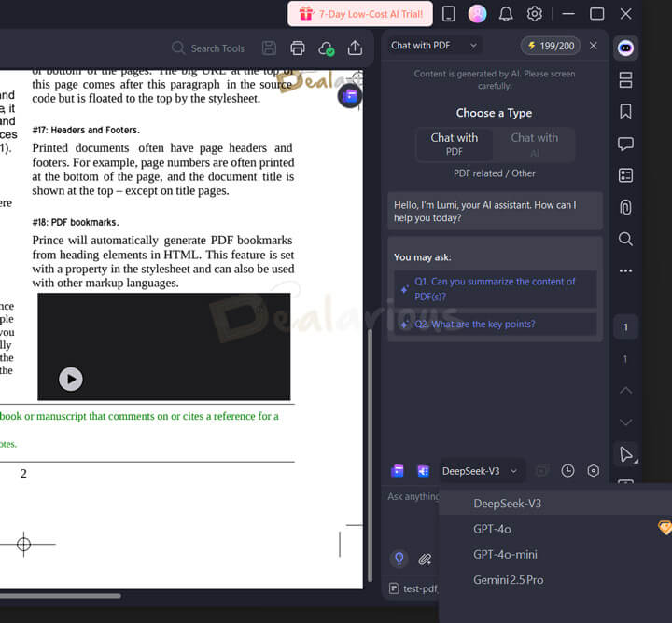Go to previous page with up chevron
This screenshot has width=672, height=623.
pos(625,391)
